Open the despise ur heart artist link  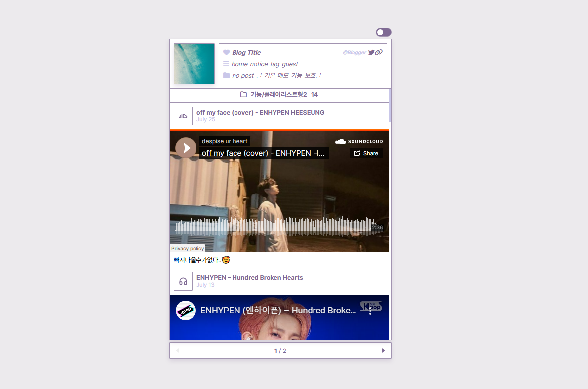[x=225, y=141]
